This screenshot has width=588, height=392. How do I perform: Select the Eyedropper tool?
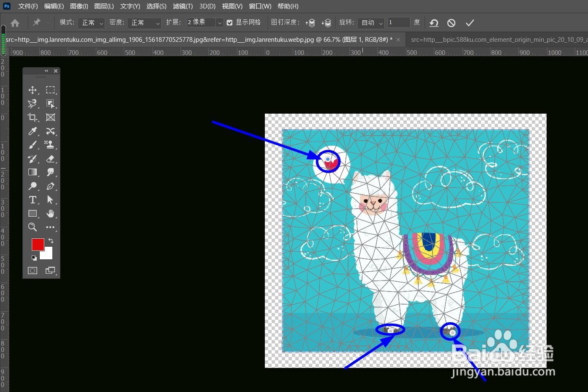[33, 131]
